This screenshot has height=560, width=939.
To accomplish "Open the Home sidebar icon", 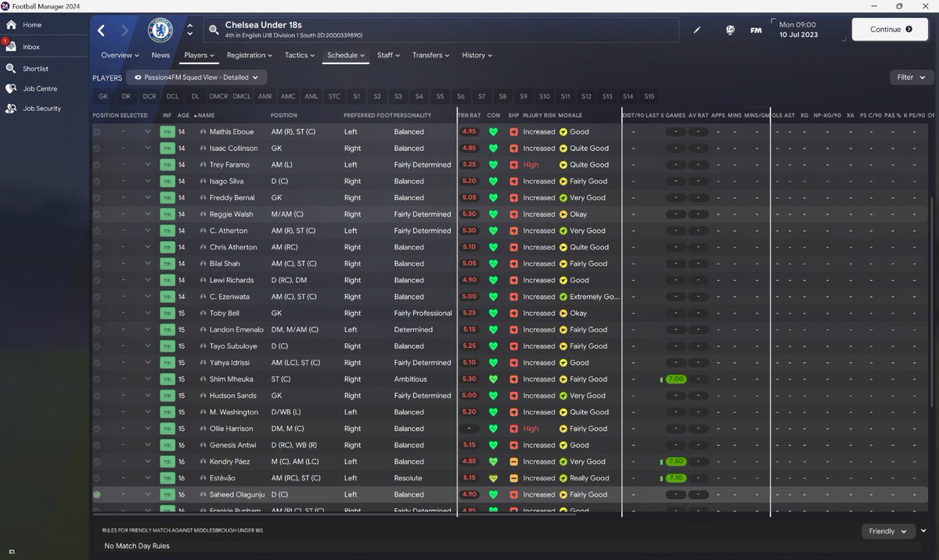I will (x=10, y=25).
